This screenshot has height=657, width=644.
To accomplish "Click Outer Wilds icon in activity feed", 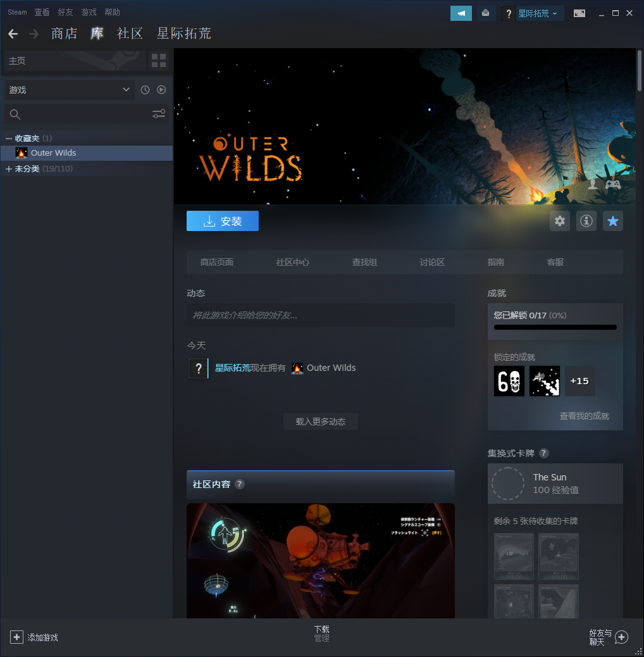I will tap(297, 368).
